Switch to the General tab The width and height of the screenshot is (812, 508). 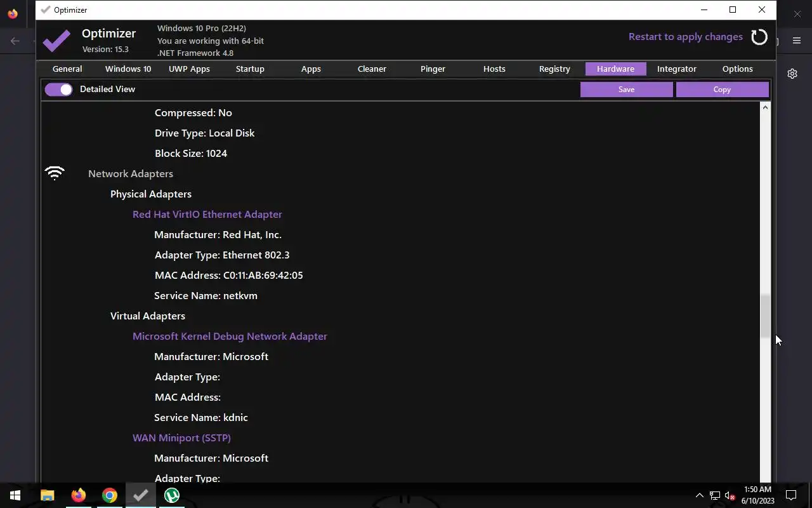(67, 69)
